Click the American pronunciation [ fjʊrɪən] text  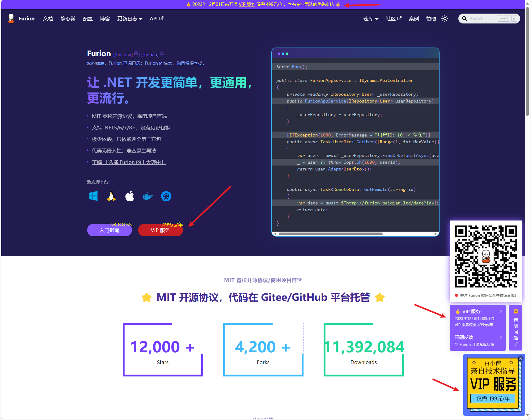click(150, 55)
